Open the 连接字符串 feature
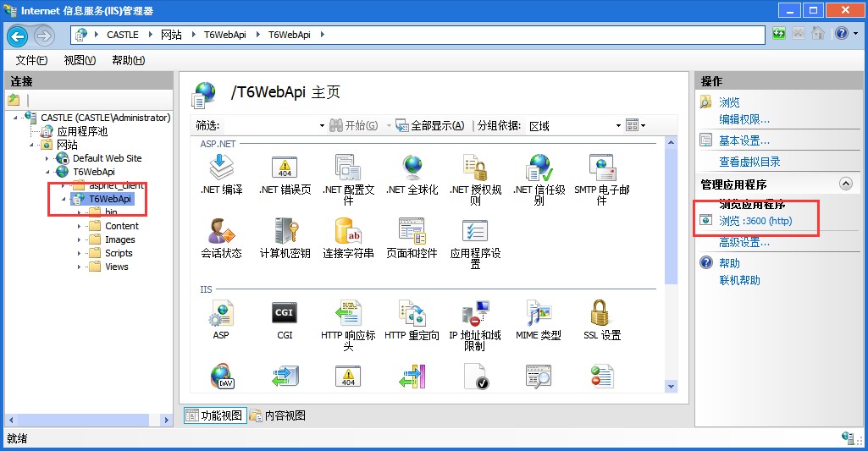The image size is (868, 451). click(348, 239)
